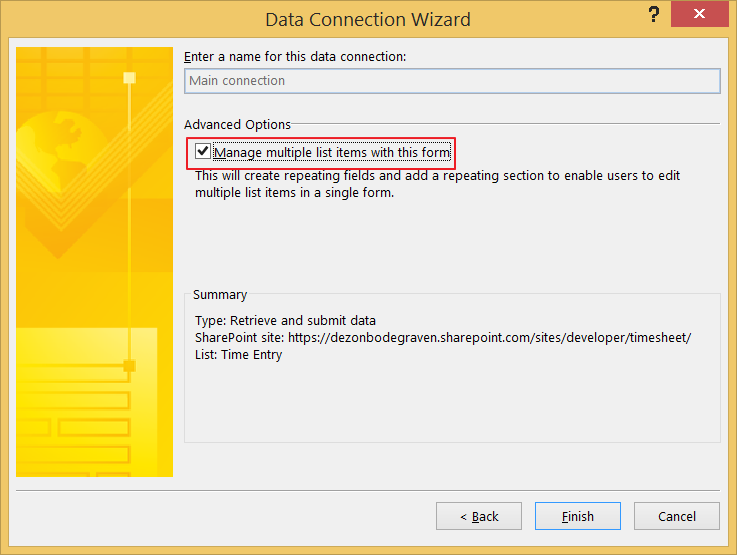The image size is (737, 555).
Task: Uncheck the manage multiple list items checkbox
Action: click(203, 151)
